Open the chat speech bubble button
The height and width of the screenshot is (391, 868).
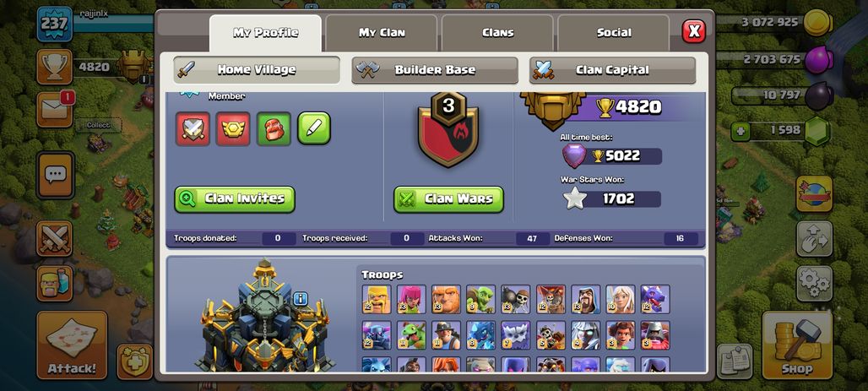[55, 176]
